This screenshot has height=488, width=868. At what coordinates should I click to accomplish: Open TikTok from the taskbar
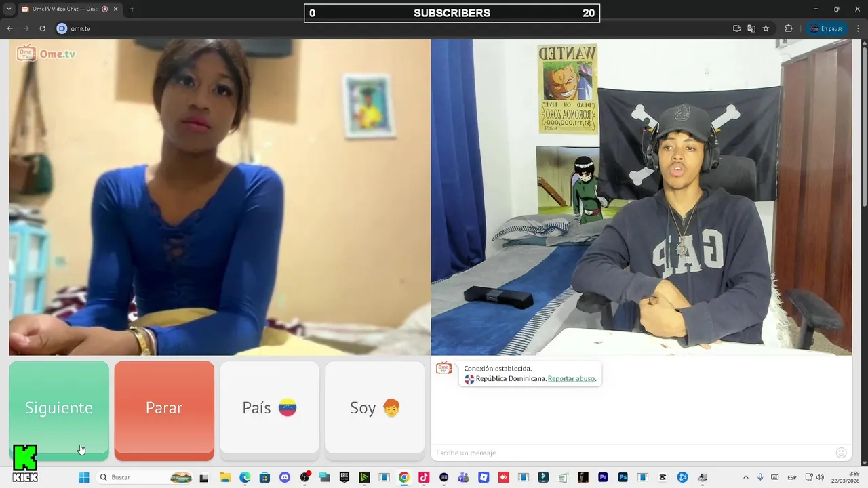click(x=424, y=477)
